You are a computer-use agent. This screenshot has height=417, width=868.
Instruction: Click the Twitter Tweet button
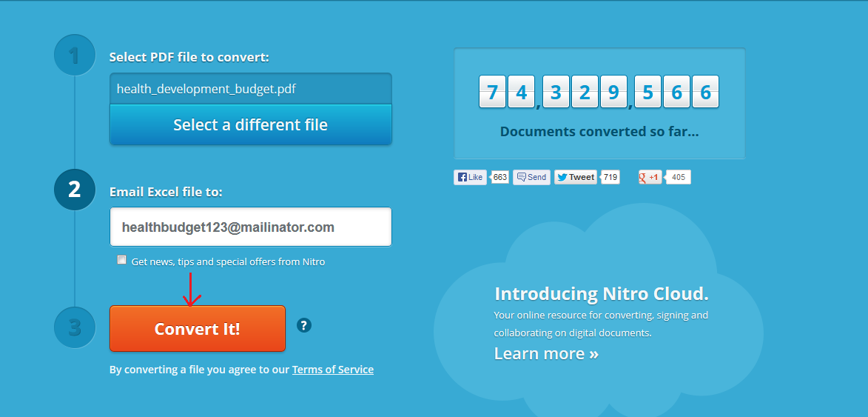(x=576, y=177)
